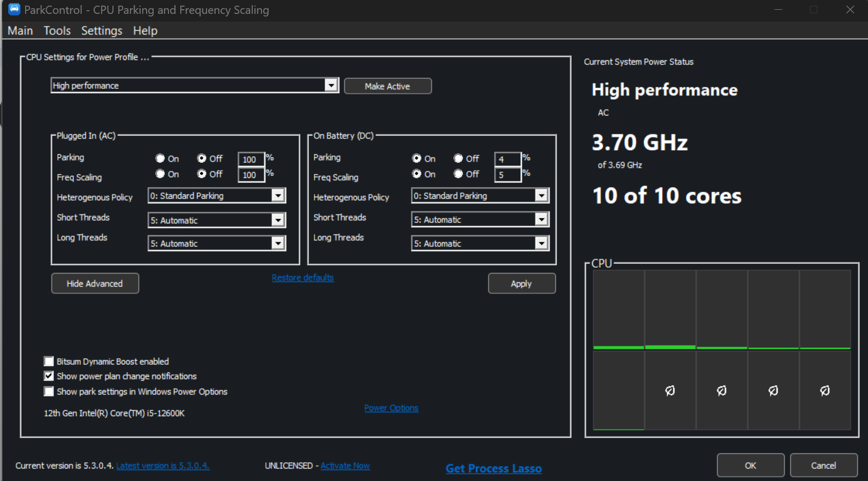Click the Get Process Lasso link
This screenshot has height=481, width=868.
(x=494, y=468)
